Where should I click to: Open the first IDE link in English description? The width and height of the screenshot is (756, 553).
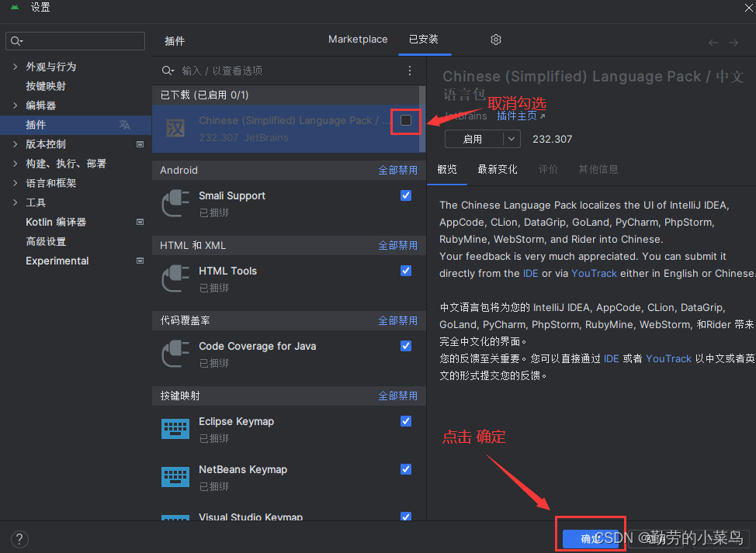coord(530,273)
